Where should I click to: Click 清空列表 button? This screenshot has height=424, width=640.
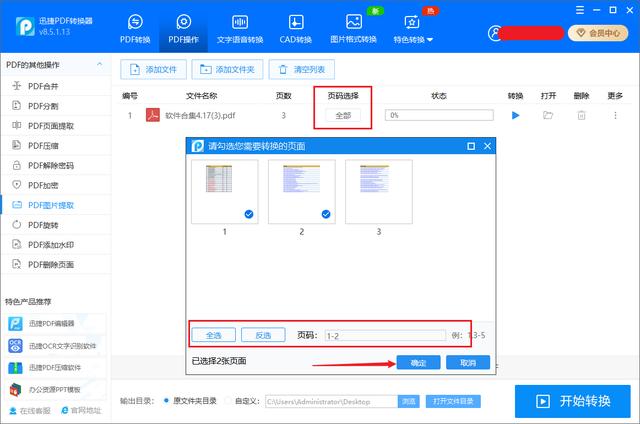pyautogui.click(x=302, y=69)
